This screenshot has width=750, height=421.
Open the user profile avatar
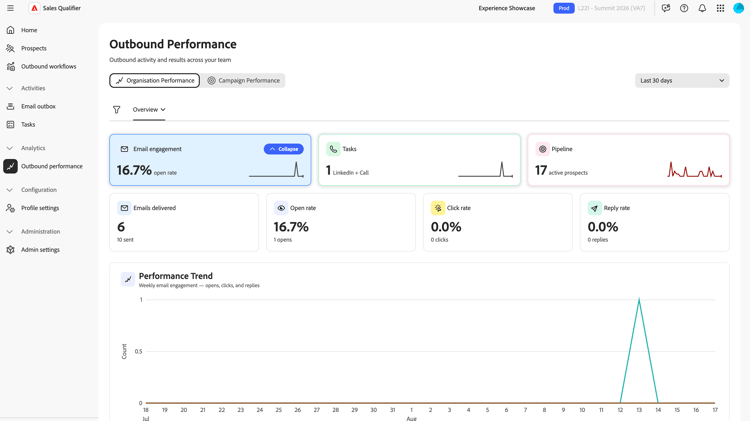739,8
